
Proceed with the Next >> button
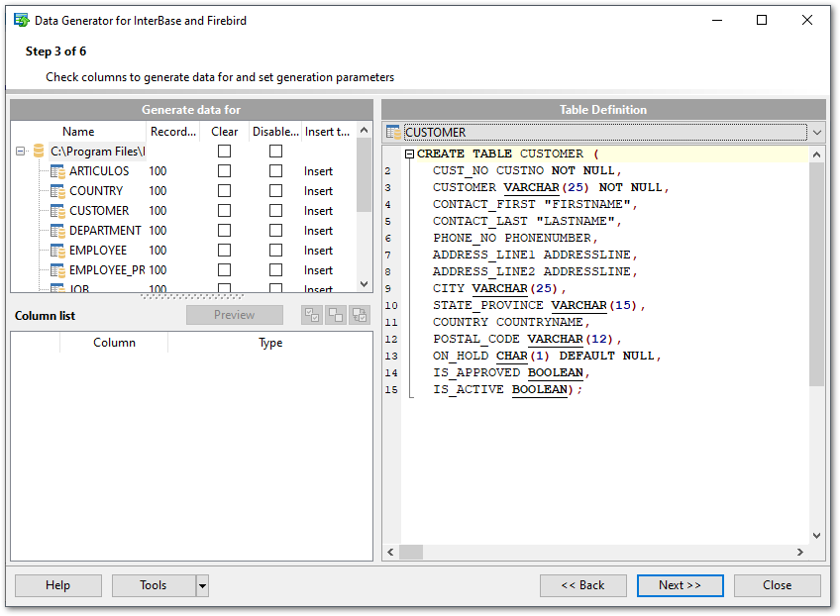(681, 586)
